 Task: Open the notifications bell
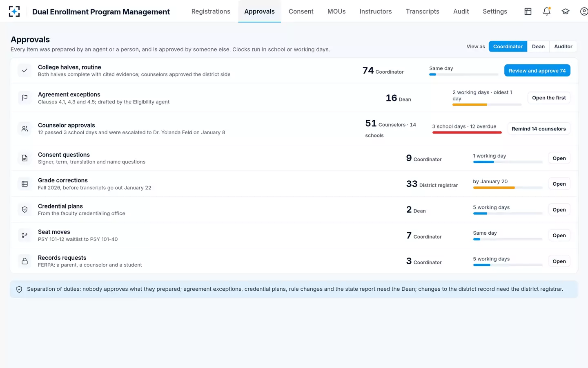point(547,11)
